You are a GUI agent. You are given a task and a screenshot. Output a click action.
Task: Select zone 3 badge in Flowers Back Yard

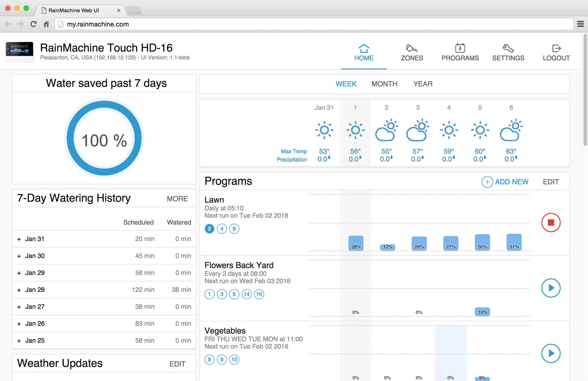[222, 294]
